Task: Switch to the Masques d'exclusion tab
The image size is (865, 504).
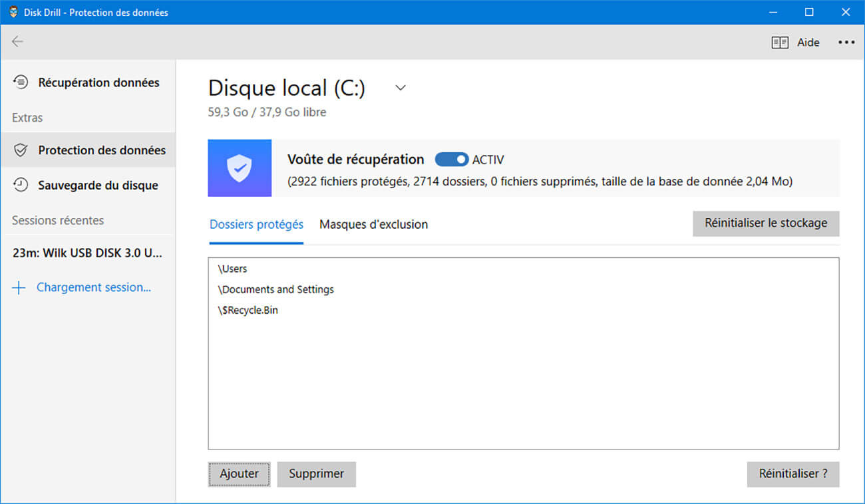Action: (374, 224)
